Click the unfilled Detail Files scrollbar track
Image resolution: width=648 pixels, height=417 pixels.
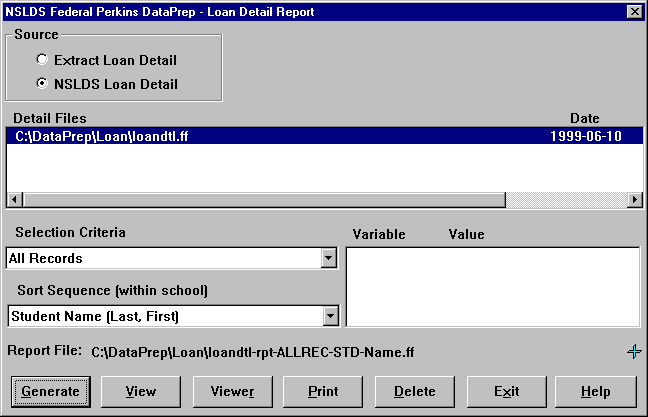(x=566, y=200)
